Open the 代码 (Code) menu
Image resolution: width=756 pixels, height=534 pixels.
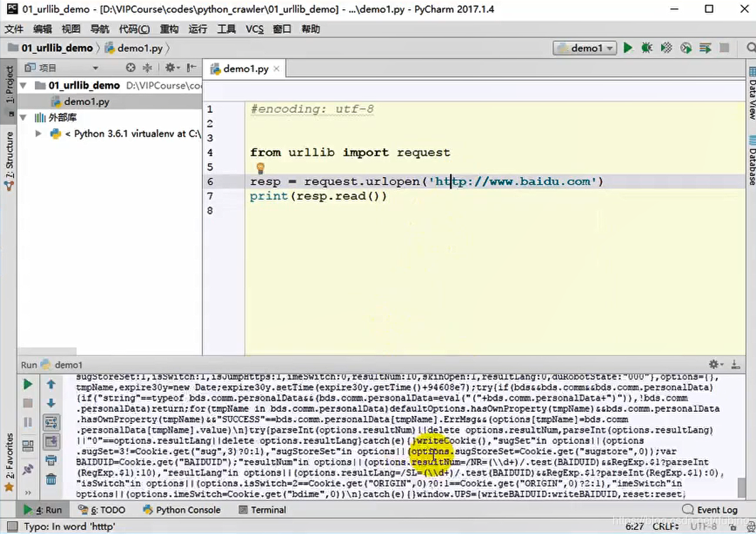point(134,29)
